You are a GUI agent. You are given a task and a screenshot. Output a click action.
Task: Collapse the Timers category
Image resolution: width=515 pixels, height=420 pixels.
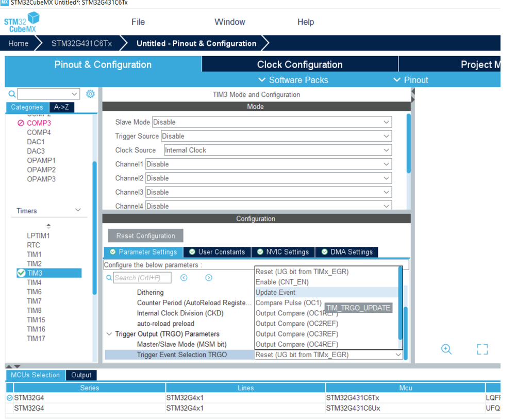pos(78,210)
